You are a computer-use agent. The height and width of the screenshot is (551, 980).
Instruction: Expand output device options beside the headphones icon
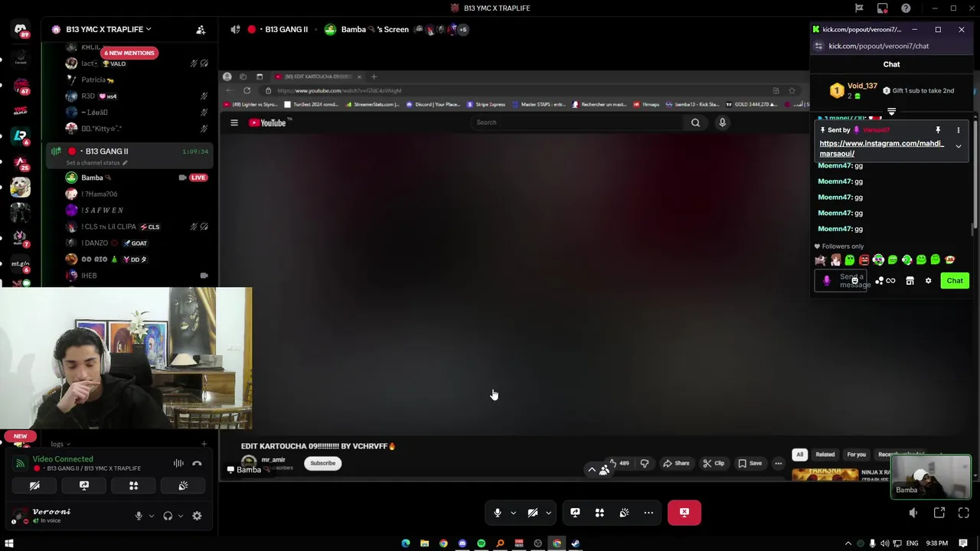point(180,516)
